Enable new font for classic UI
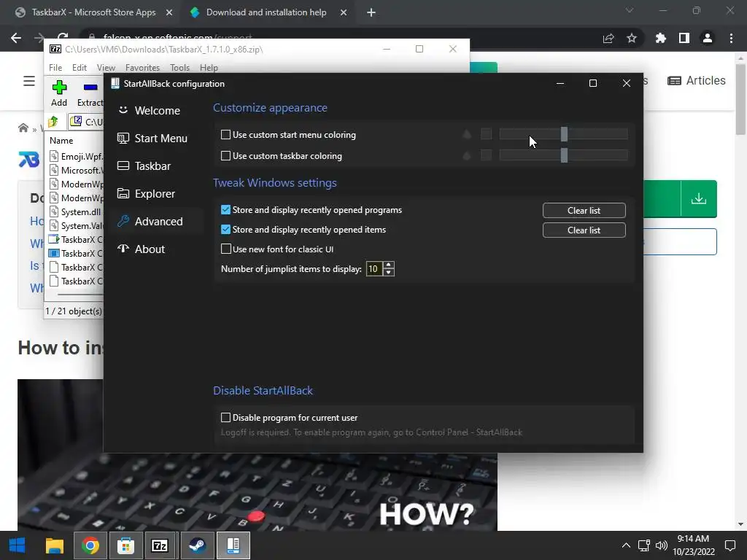747x560 pixels. tap(226, 249)
